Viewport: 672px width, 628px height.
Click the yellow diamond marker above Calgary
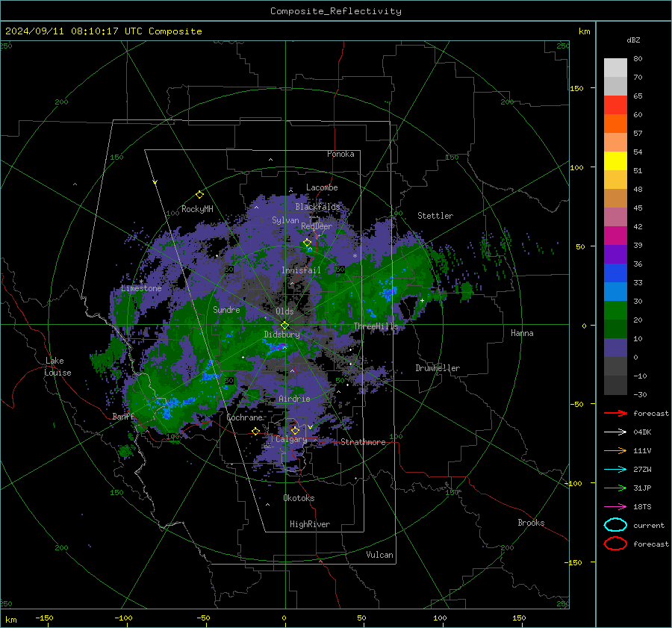[x=295, y=430]
